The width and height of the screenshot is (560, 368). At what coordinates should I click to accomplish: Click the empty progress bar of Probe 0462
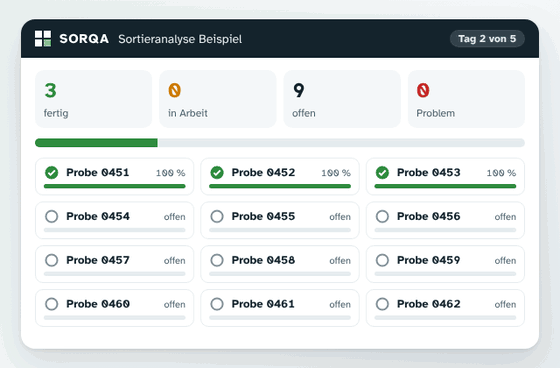(445, 318)
